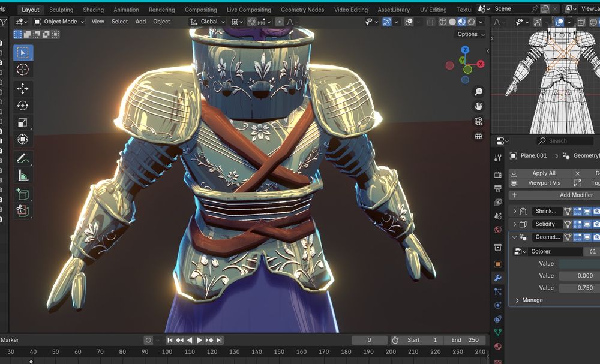
Task: Open the Material properties tab
Action: point(498,347)
